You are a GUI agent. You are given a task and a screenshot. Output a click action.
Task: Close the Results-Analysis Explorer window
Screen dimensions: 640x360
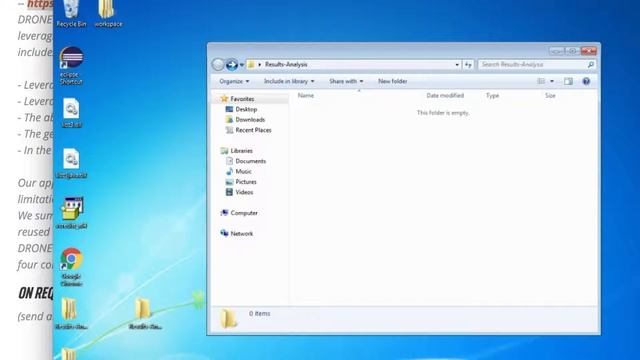coord(589,51)
